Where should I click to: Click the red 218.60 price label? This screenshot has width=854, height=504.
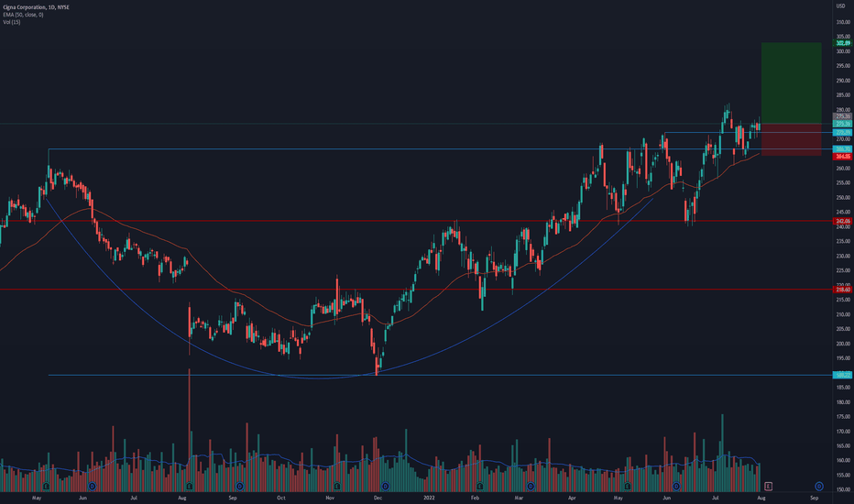tap(843, 290)
